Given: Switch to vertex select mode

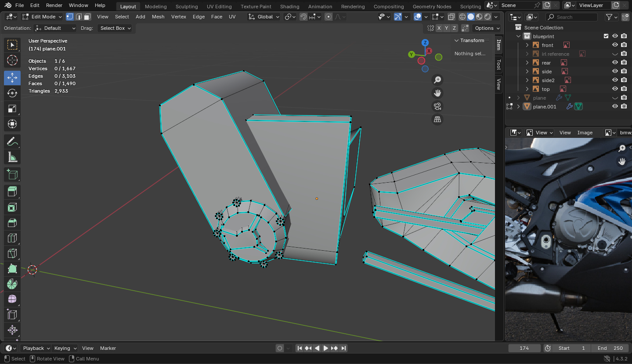Looking at the screenshot, I should (x=70, y=17).
